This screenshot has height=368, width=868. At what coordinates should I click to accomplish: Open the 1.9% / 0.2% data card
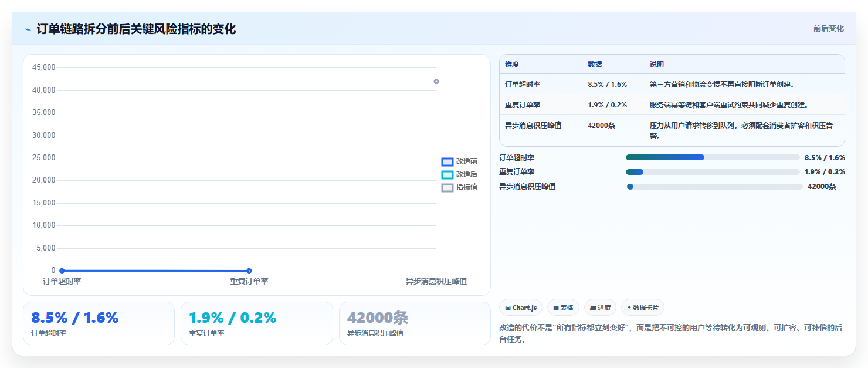click(257, 323)
